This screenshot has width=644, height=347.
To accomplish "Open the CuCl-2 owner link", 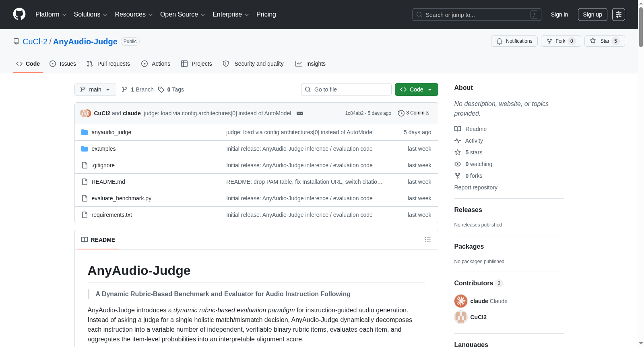I will click(35, 42).
